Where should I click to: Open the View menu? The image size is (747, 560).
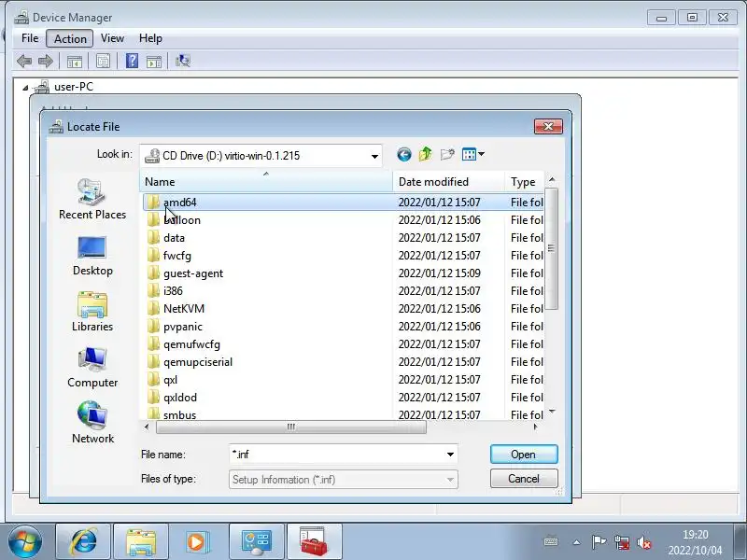click(112, 38)
